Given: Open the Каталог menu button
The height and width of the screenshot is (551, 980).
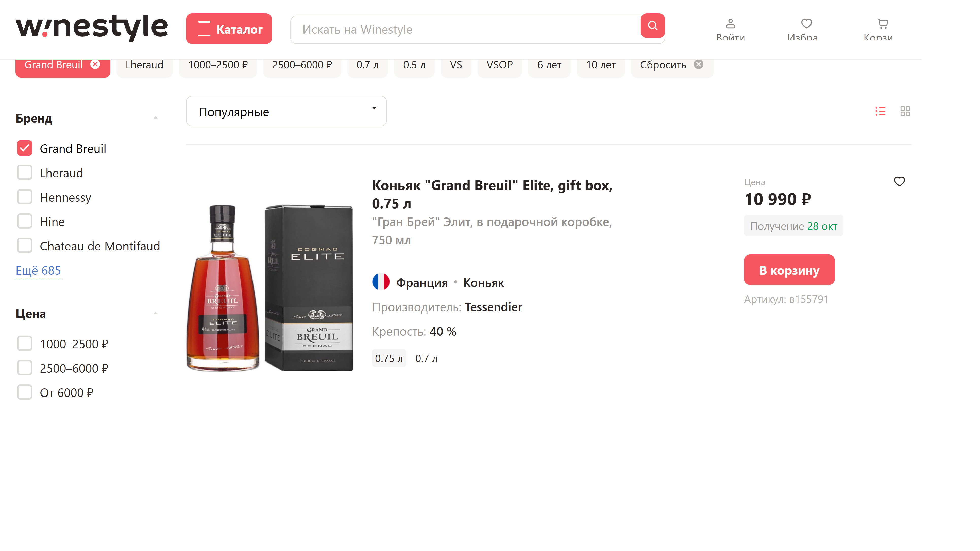Looking at the screenshot, I should click(x=229, y=29).
